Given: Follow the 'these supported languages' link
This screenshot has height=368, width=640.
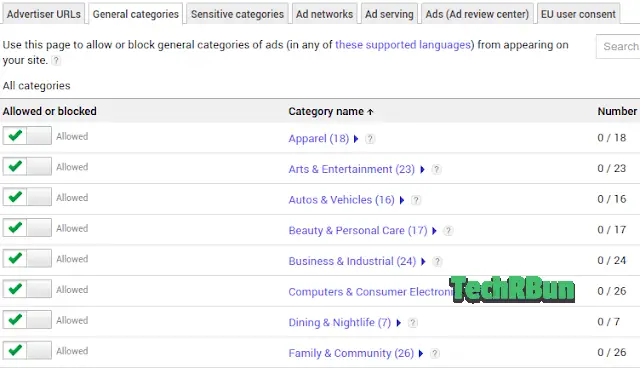Looking at the screenshot, I should click(x=404, y=44).
